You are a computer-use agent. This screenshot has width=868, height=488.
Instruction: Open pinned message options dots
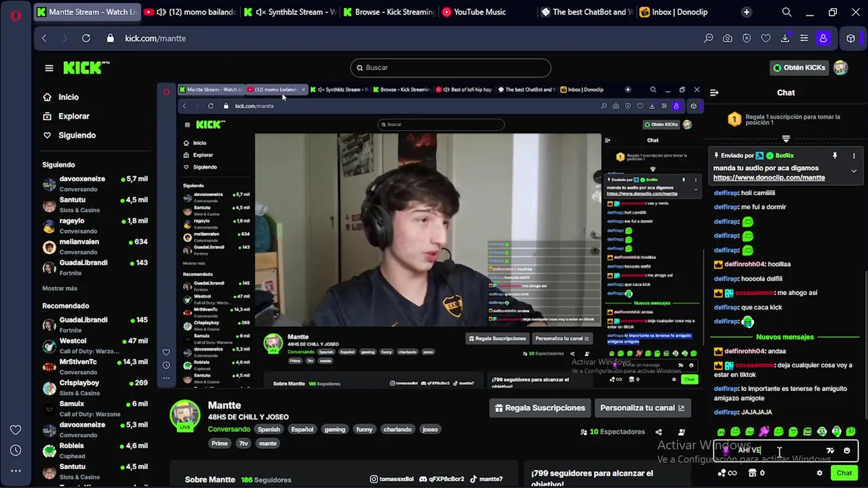[854, 156]
